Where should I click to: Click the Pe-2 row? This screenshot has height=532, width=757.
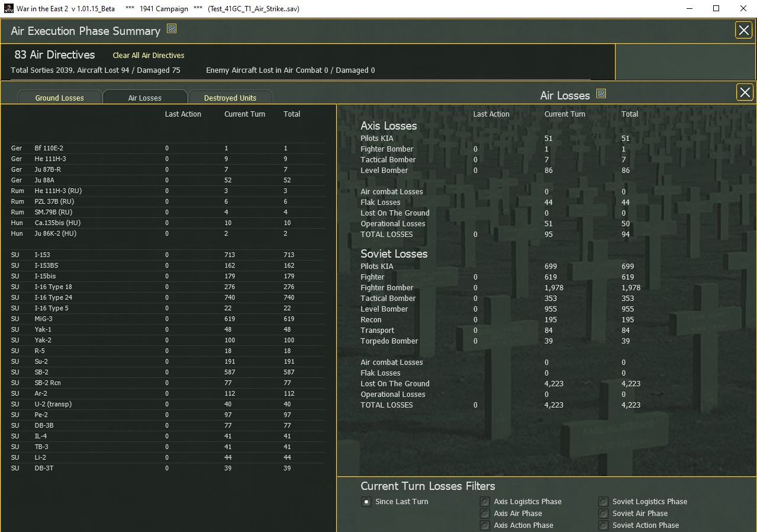167,415
